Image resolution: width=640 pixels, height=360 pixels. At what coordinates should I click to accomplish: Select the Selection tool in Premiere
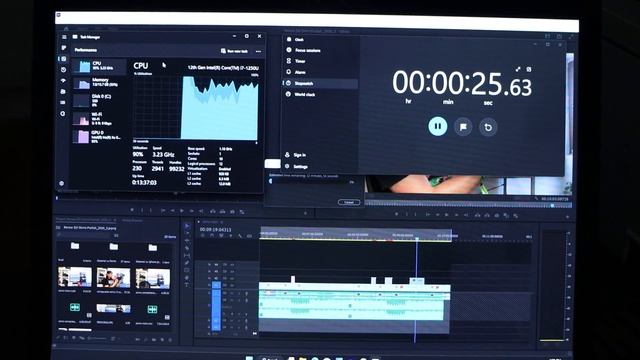(187, 226)
